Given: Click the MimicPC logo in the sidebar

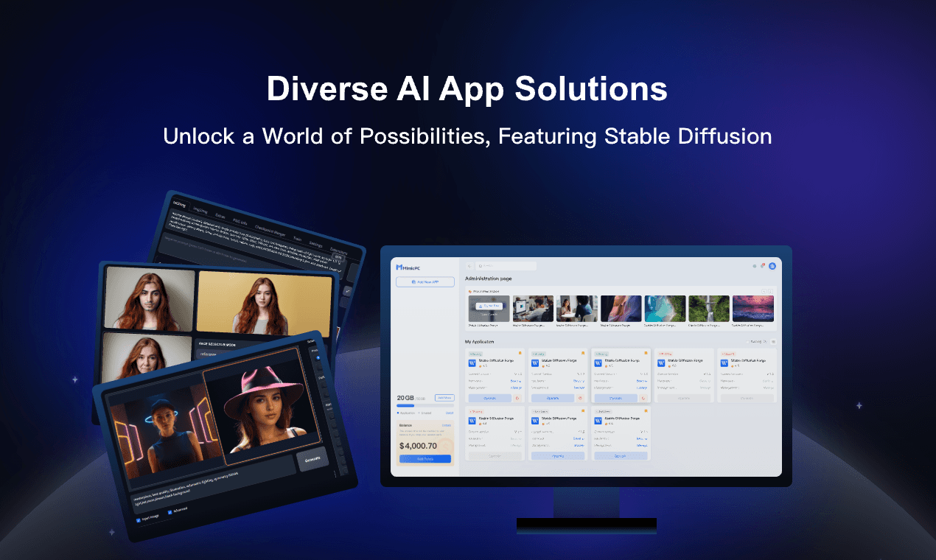Looking at the screenshot, I should pos(408,267).
